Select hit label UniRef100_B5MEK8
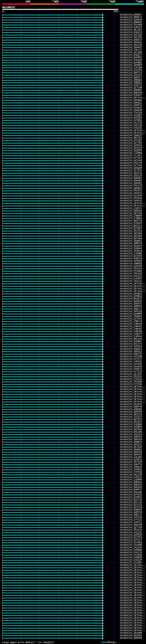 pyautogui.click(x=131, y=22)
